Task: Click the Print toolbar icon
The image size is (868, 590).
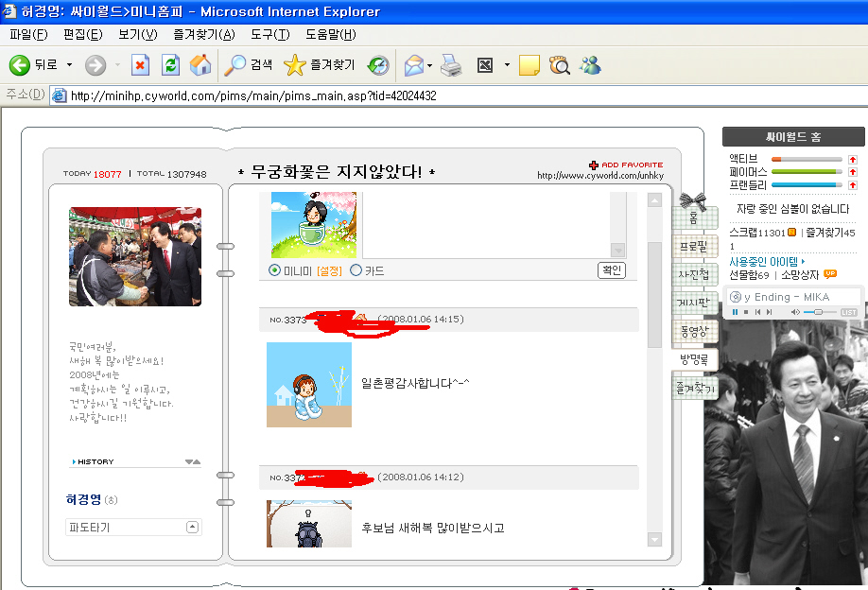Action: (451, 65)
